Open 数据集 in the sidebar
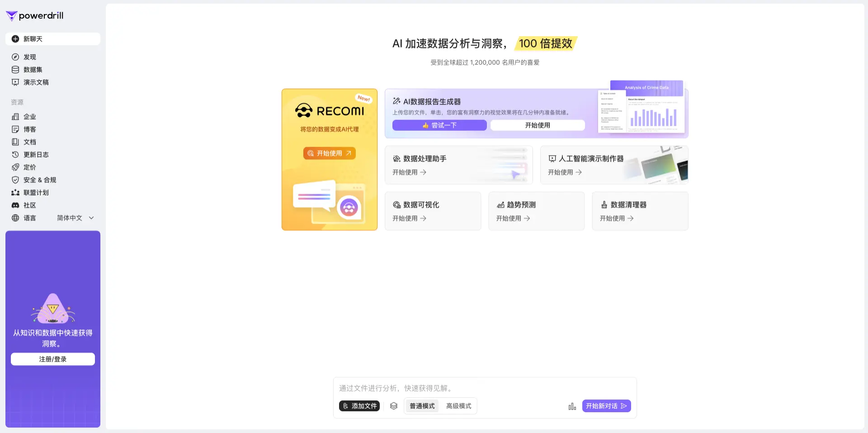 point(53,70)
